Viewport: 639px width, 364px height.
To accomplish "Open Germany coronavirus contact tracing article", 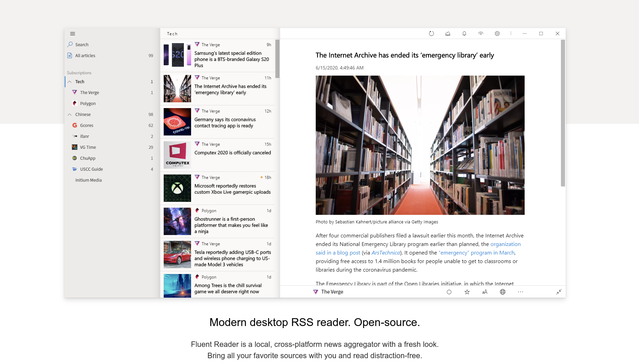I will [218, 122].
